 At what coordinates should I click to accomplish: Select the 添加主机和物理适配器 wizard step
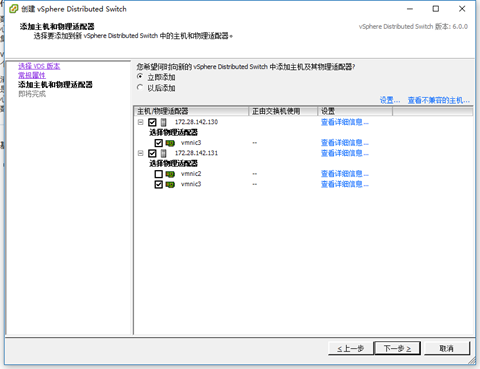[x=55, y=84]
